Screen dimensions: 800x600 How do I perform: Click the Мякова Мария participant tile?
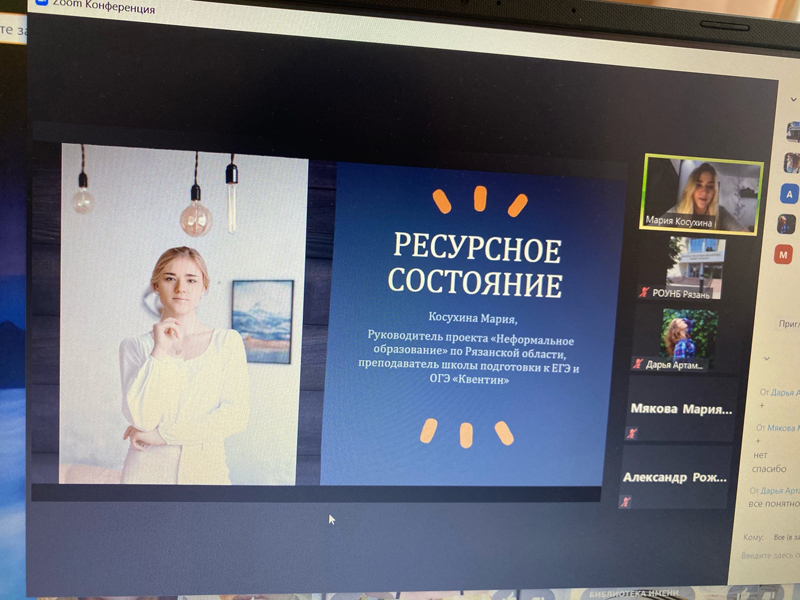click(x=680, y=409)
